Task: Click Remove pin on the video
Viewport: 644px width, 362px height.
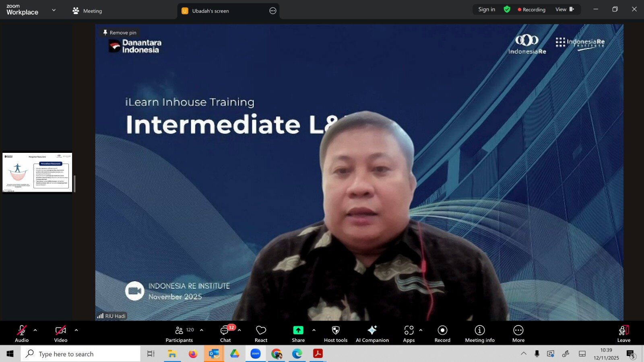Action: [x=120, y=33]
